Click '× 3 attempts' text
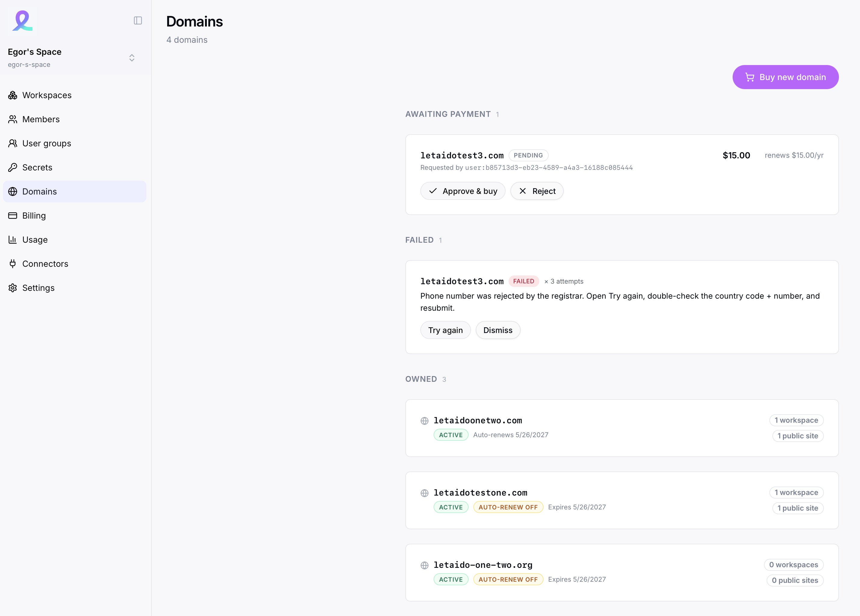The image size is (860, 616). click(564, 281)
